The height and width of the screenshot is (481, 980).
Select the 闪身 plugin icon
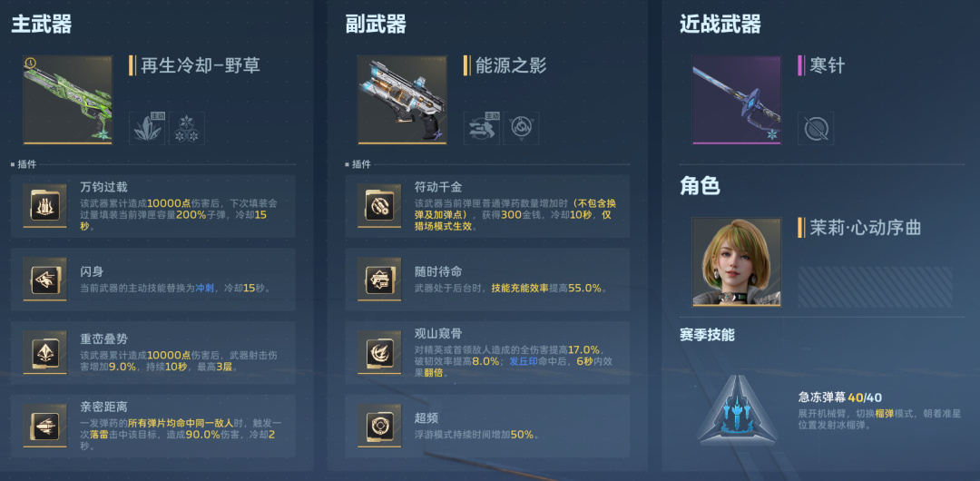click(x=45, y=279)
